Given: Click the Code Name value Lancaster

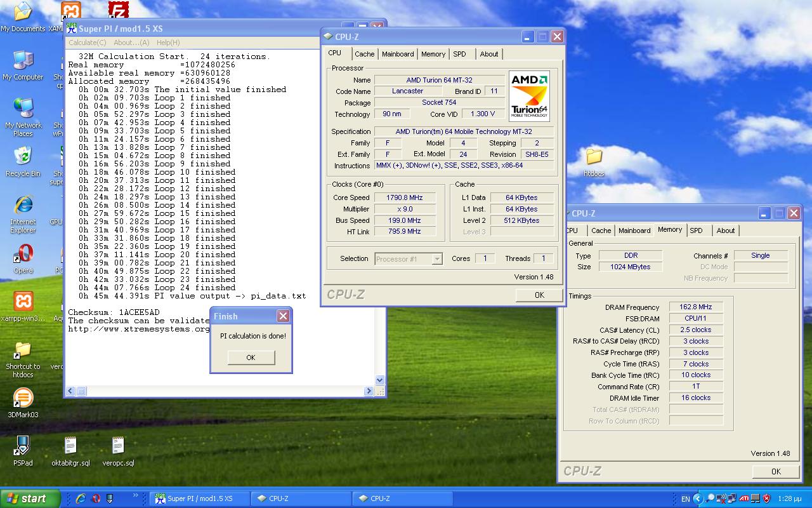Looking at the screenshot, I should click(407, 91).
